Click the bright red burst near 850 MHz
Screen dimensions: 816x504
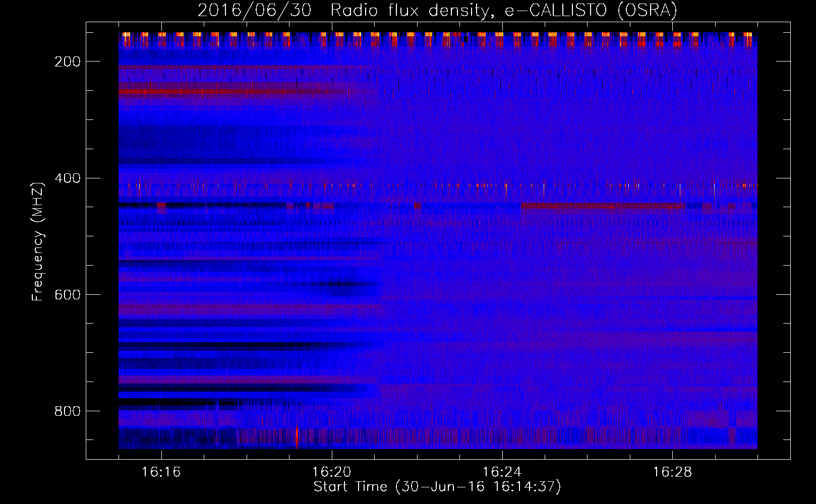297,437
